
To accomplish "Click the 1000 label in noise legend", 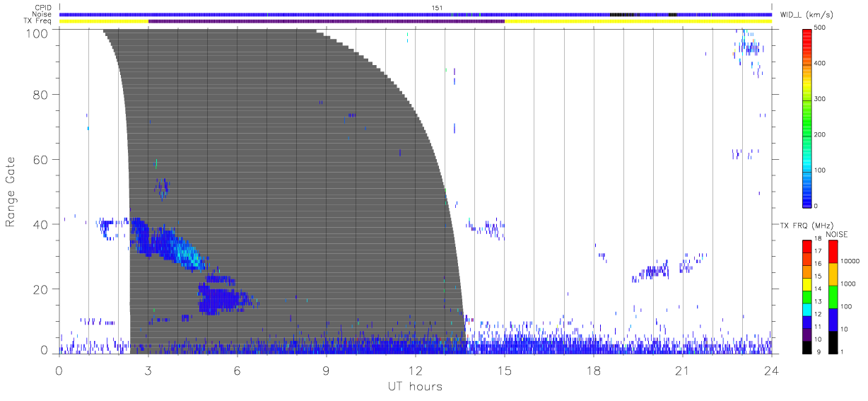I will coord(849,284).
